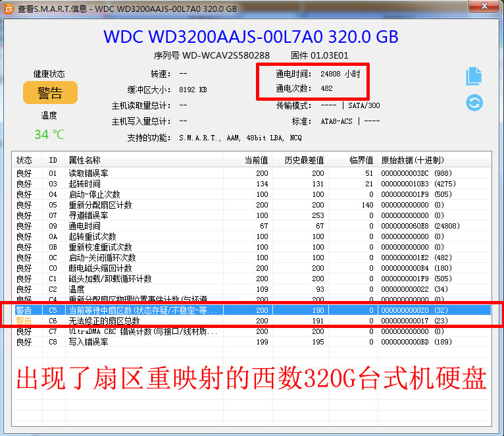Image resolution: width=504 pixels, height=436 pixels.
Task: Click the orange app icon in title bar
Action: [9, 9]
